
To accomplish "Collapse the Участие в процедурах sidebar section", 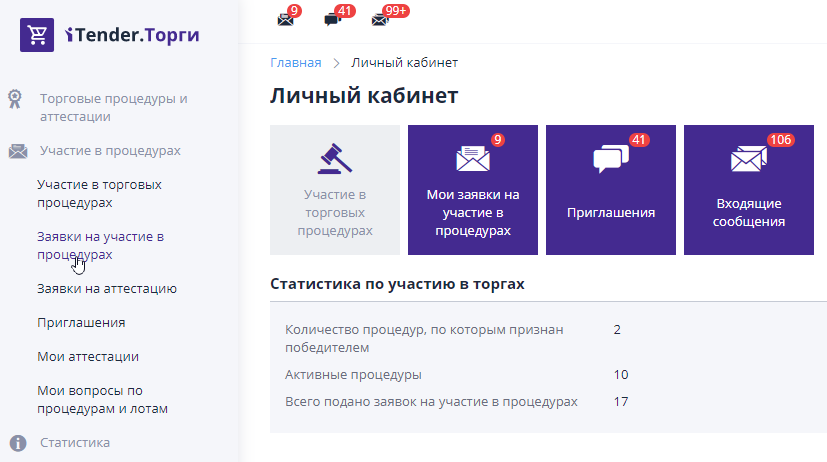I will pyautogui.click(x=110, y=151).
